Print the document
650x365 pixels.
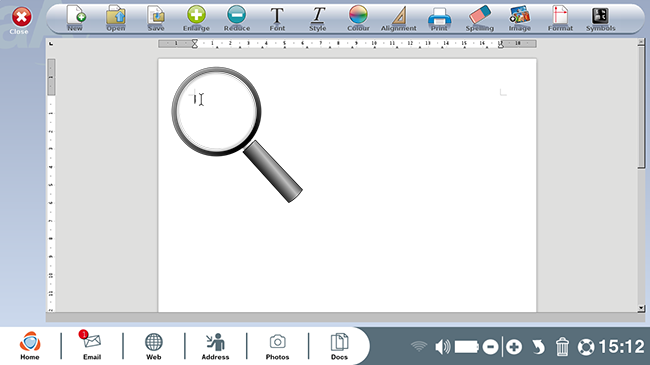pos(439,18)
